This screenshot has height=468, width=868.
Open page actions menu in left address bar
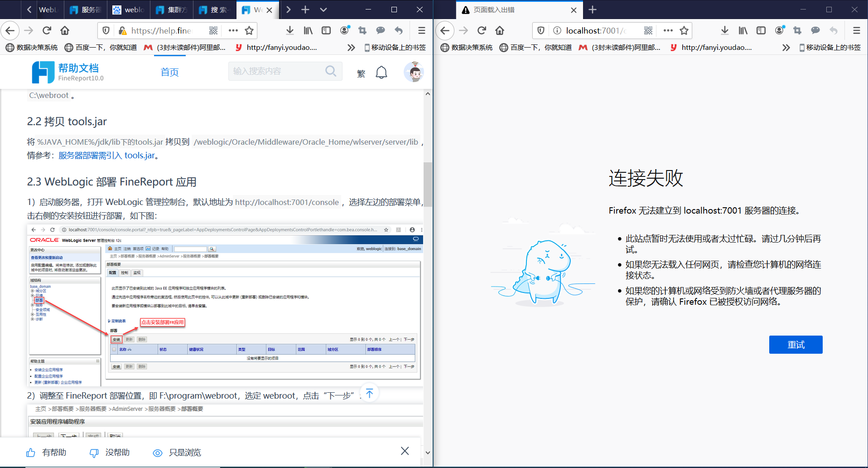click(233, 30)
